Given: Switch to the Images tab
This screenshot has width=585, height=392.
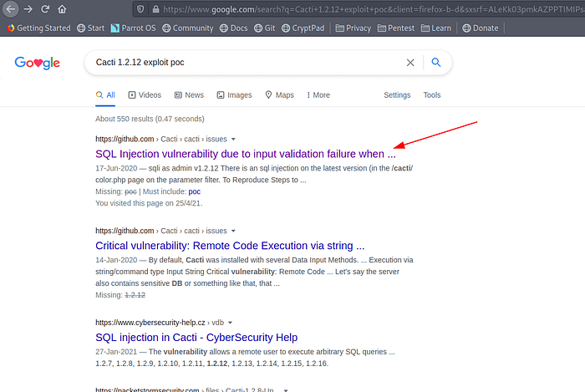Looking at the screenshot, I should (234, 95).
